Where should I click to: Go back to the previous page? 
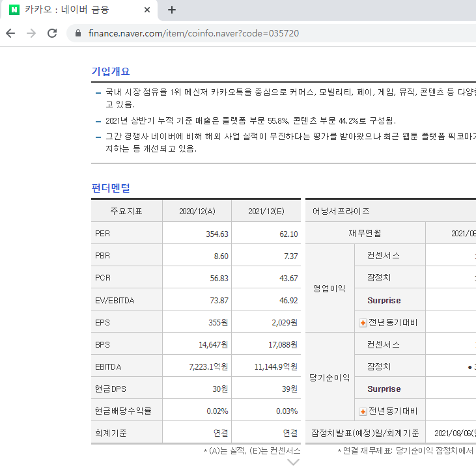10,33
